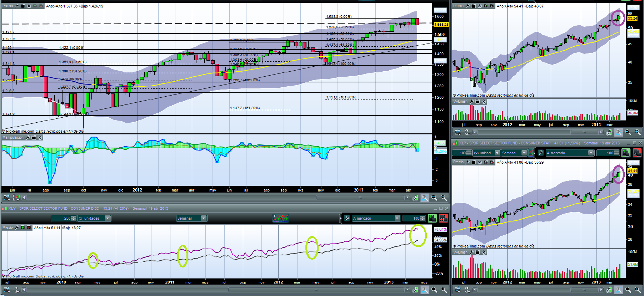The image size is (644, 296).
Task: Toggle auto-zoom magnifier on XLP chart toolbar
Action: pos(618,290)
